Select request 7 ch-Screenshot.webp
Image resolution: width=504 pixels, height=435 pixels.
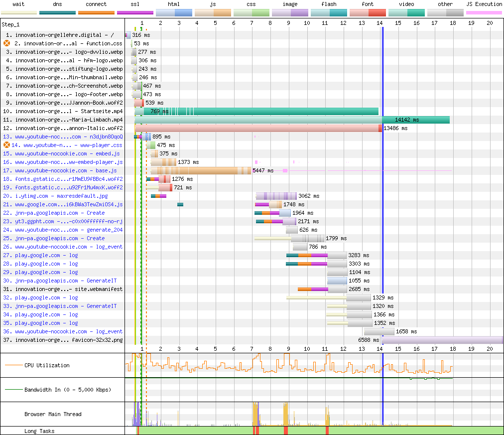64,86
